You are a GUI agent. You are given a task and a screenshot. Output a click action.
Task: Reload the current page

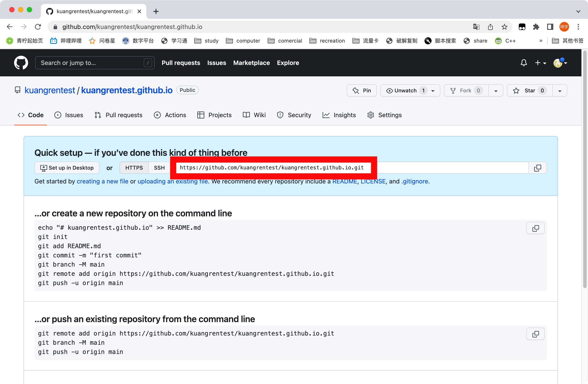click(x=38, y=27)
